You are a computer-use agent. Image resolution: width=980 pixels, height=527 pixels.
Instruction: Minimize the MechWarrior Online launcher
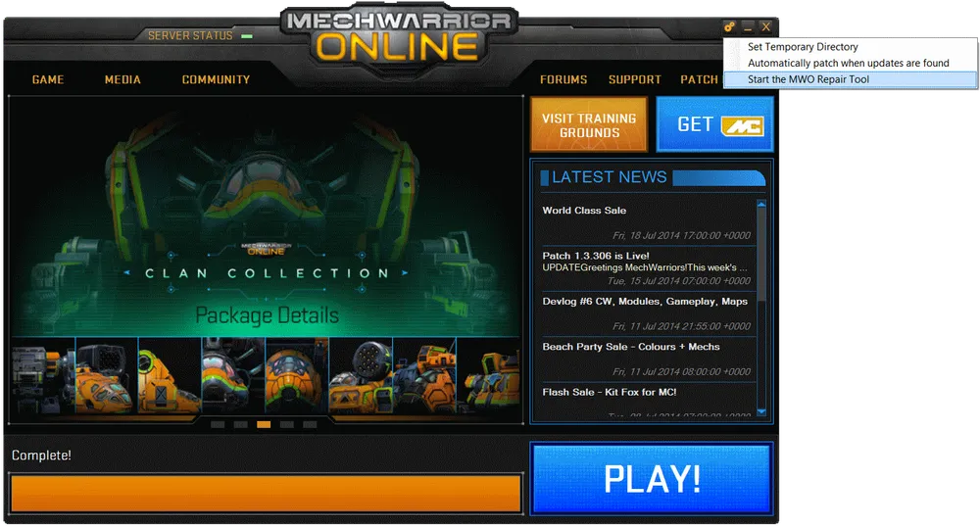[x=748, y=26]
